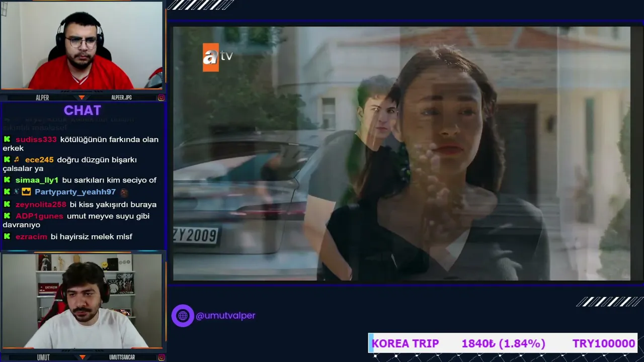Click the @umutvalper handle text
This screenshot has height=362, width=644.
tap(225, 316)
